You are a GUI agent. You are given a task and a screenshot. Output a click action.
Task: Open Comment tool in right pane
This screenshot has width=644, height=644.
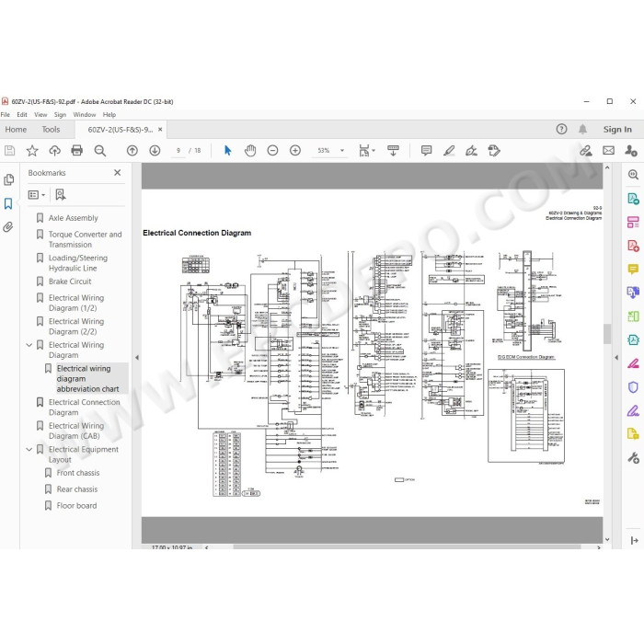tap(633, 270)
